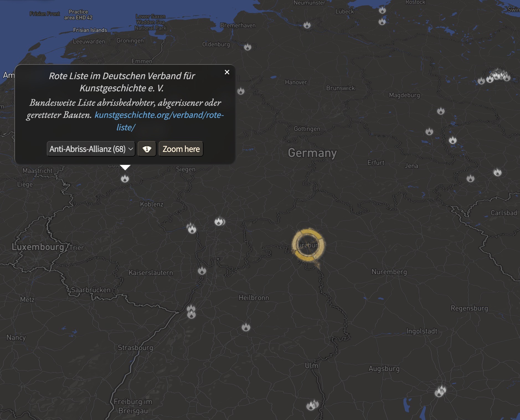Image resolution: width=520 pixels, height=420 pixels.
Task: Toggle the eye info button in popup
Action: pos(147,149)
